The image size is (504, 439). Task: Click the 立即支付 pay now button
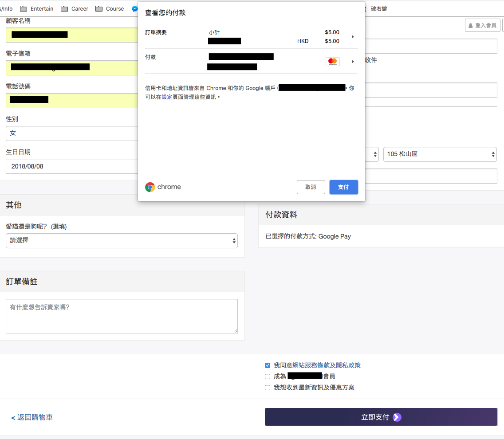click(381, 417)
